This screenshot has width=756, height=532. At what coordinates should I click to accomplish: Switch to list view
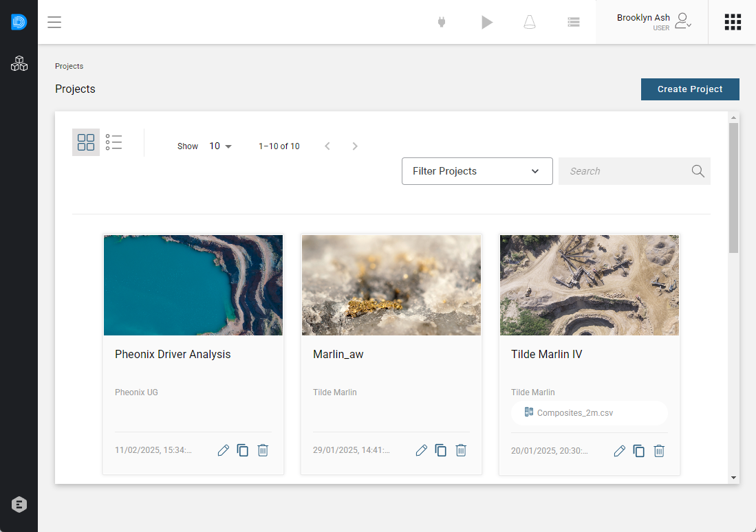[x=114, y=142]
